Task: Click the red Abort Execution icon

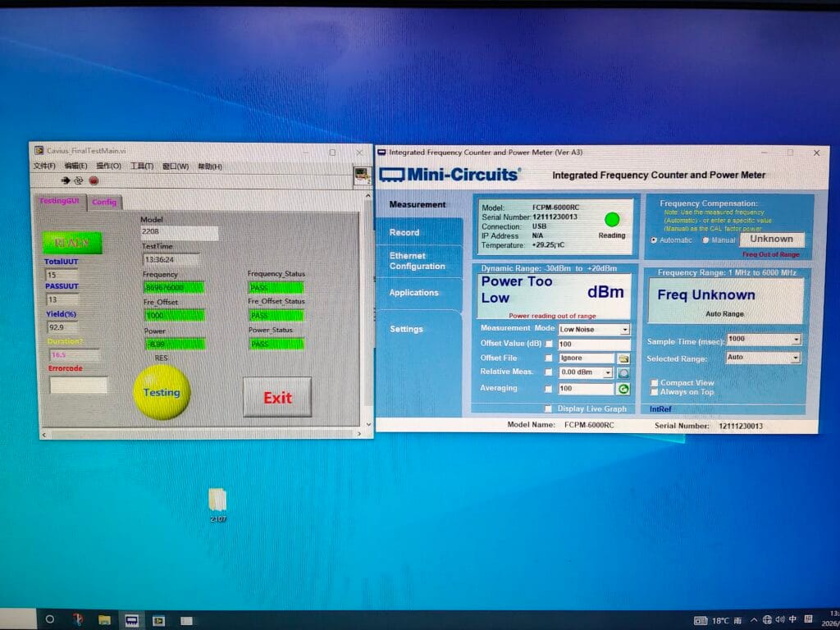Action: click(94, 180)
